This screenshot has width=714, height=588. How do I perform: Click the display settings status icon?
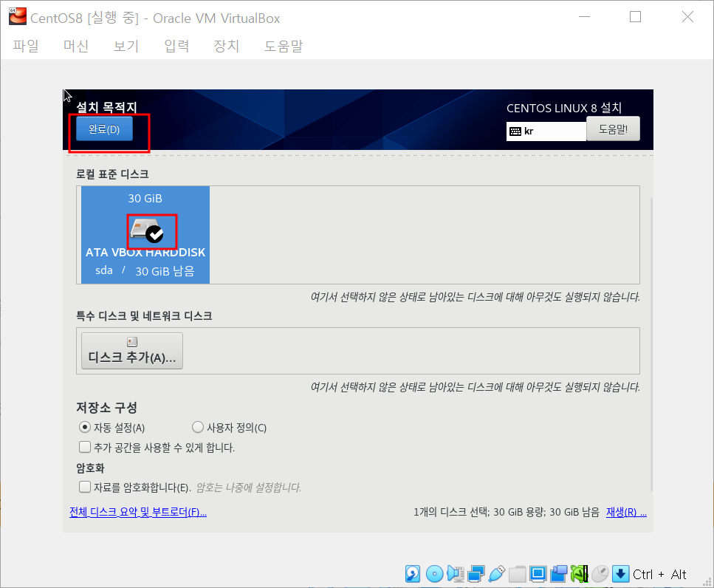pyautogui.click(x=538, y=574)
